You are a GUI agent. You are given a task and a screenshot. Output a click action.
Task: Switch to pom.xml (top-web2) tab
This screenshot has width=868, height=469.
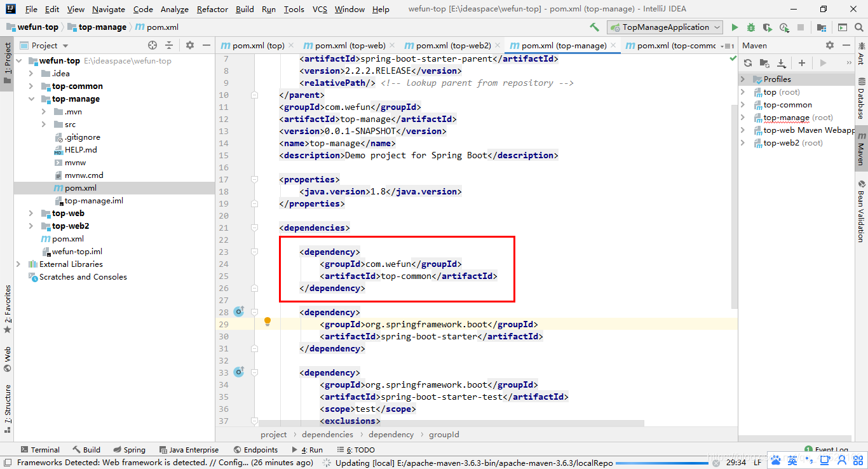(x=452, y=46)
